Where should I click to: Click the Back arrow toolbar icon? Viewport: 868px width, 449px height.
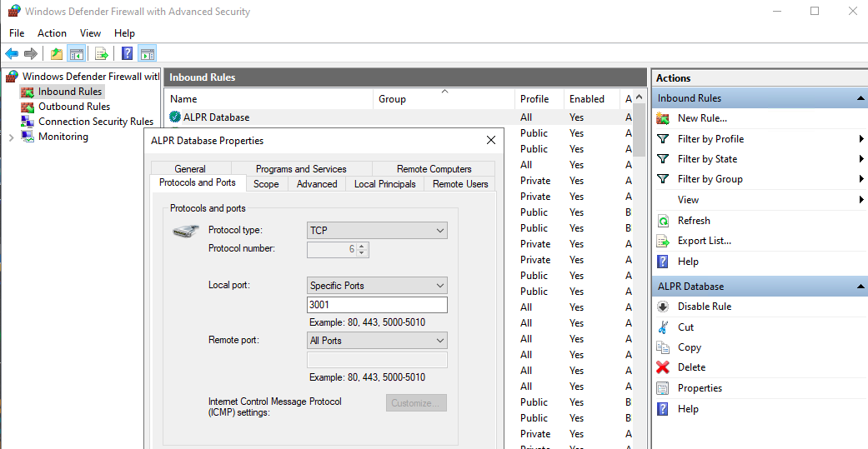tap(12, 53)
